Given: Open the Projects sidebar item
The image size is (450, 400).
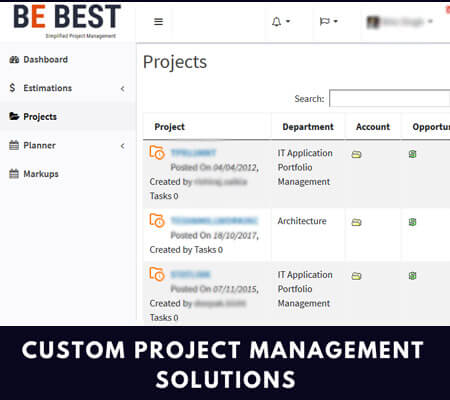Looking at the screenshot, I should [x=33, y=117].
